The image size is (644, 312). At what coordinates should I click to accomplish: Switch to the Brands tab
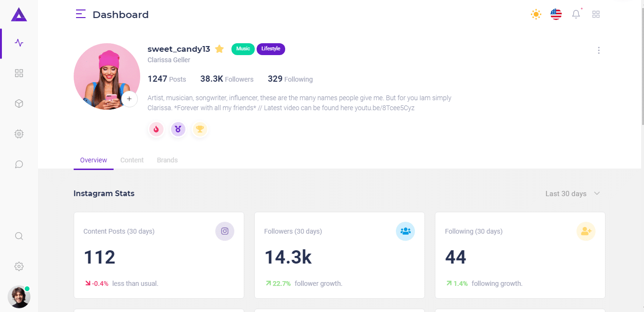pos(167,160)
